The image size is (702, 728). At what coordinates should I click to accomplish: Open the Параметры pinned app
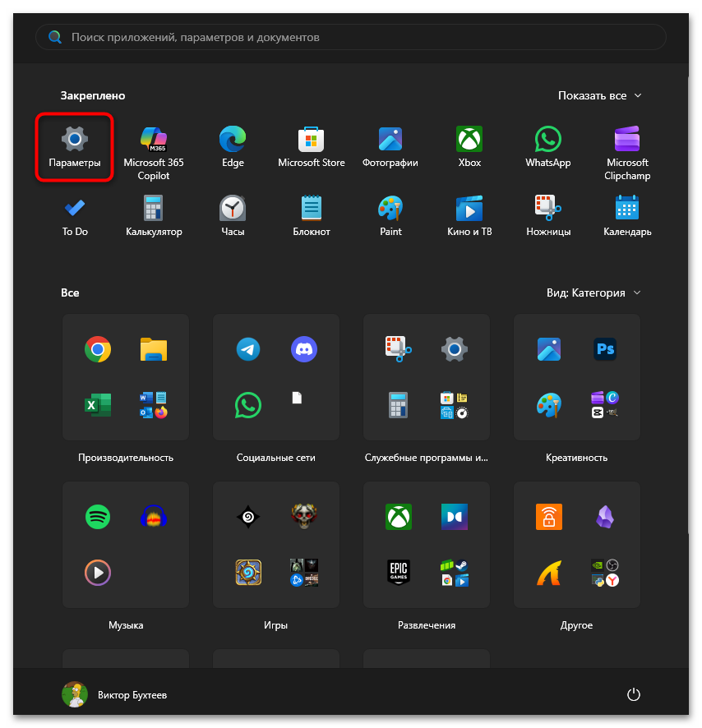point(74,147)
